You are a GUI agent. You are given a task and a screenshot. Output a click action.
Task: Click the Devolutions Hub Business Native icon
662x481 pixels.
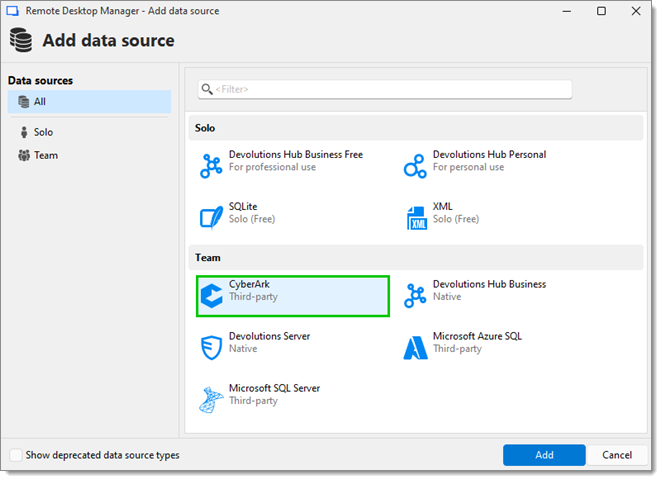pos(415,296)
